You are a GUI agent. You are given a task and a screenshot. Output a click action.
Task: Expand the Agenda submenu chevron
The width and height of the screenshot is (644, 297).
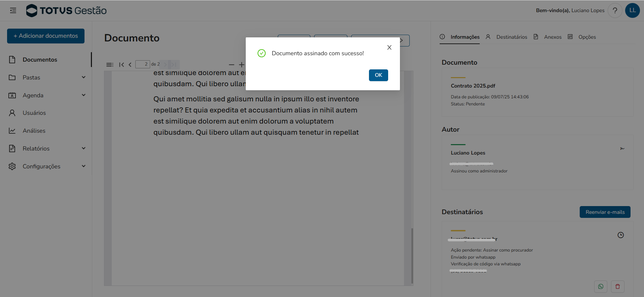click(83, 95)
